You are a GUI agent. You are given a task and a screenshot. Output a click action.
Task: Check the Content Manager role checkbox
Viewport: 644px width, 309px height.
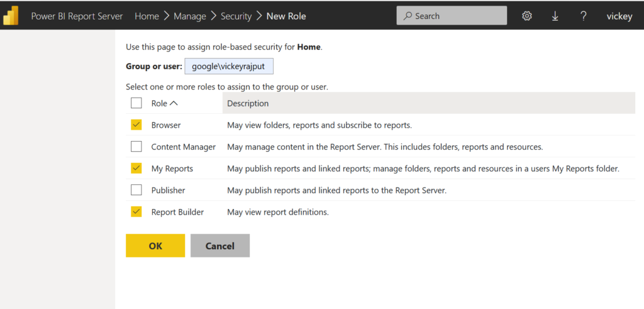[x=136, y=146]
